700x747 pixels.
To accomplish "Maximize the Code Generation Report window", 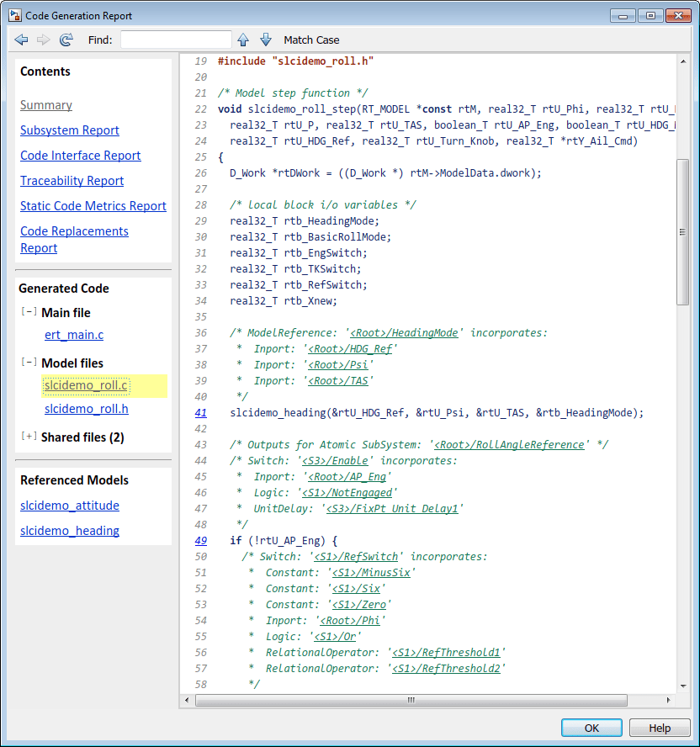I will pyautogui.click(x=650, y=16).
